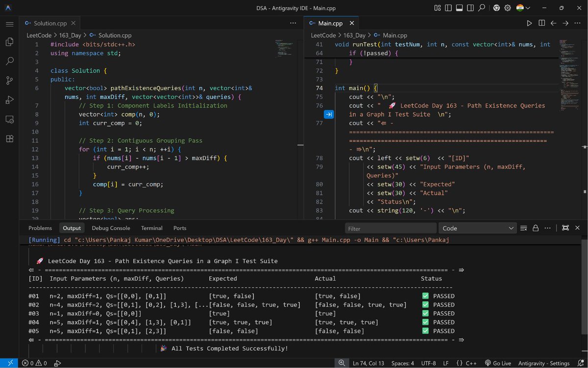
Task: Run the code with the play button
Action: 529,23
